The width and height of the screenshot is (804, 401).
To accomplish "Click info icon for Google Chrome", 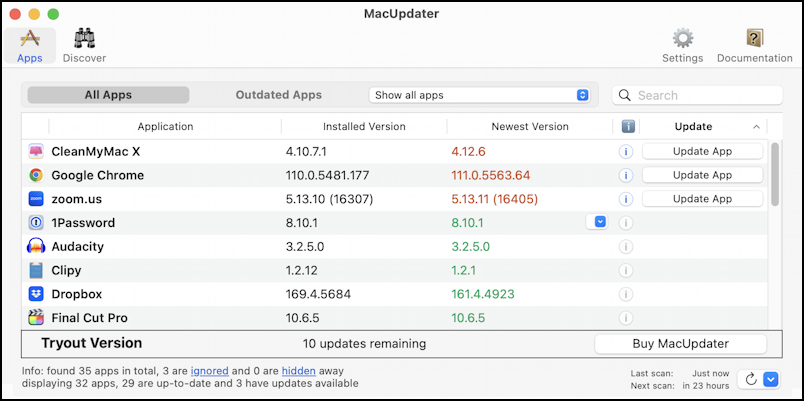I will [626, 175].
